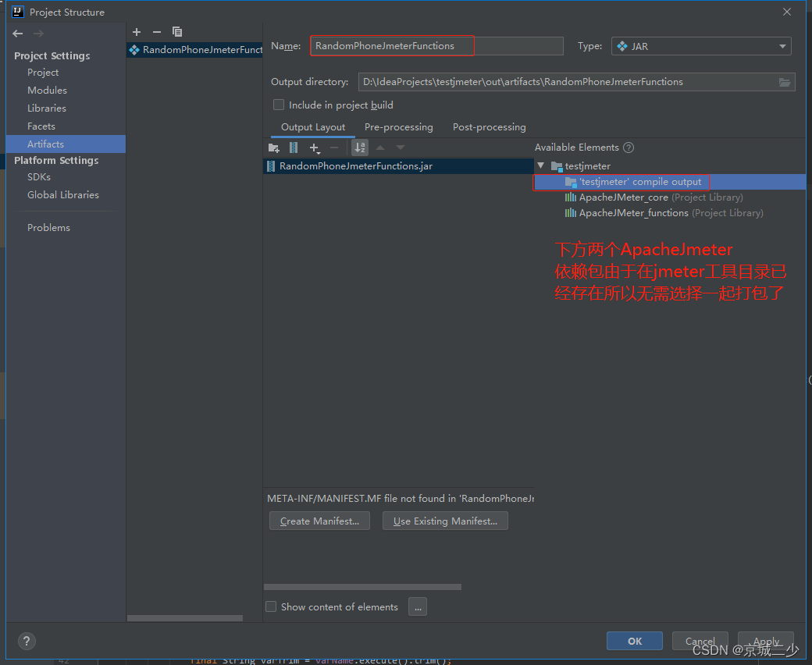Viewport: 812px width, 665px height.
Task: Open Add Copy Of plus dropdown
Action: pyautogui.click(x=315, y=148)
